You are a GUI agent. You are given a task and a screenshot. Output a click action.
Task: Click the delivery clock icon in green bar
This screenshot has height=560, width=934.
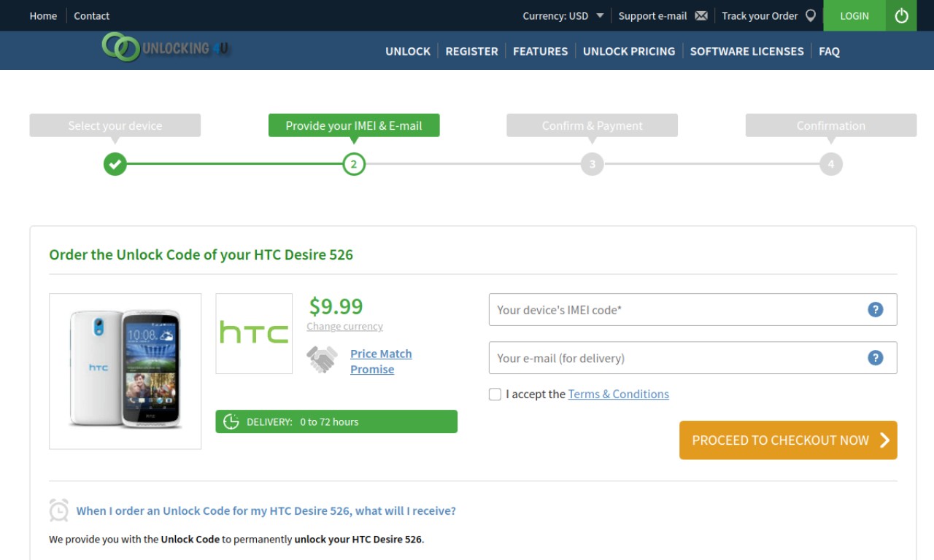(x=231, y=421)
